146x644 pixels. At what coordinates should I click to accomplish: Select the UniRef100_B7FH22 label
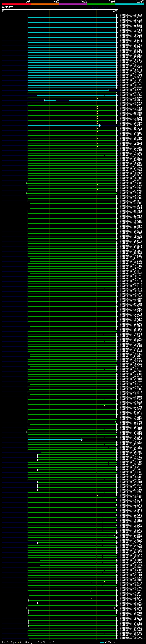click(x=131, y=80)
